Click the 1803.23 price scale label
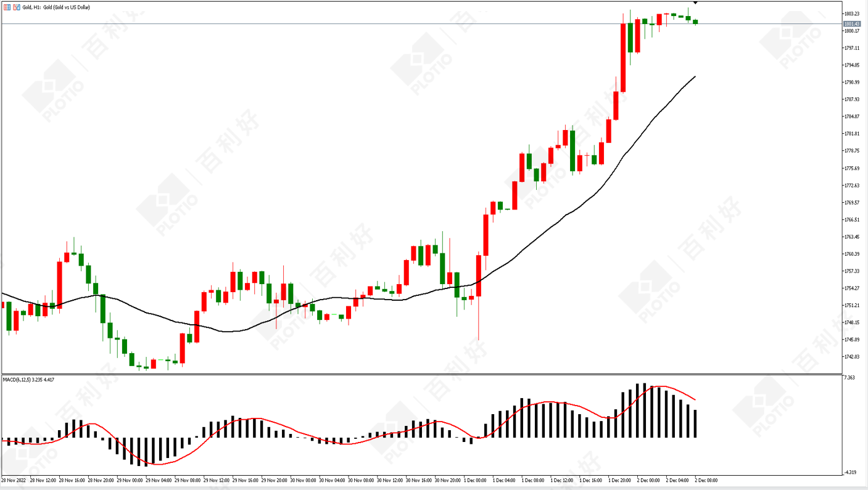The image size is (868, 490). pos(852,14)
